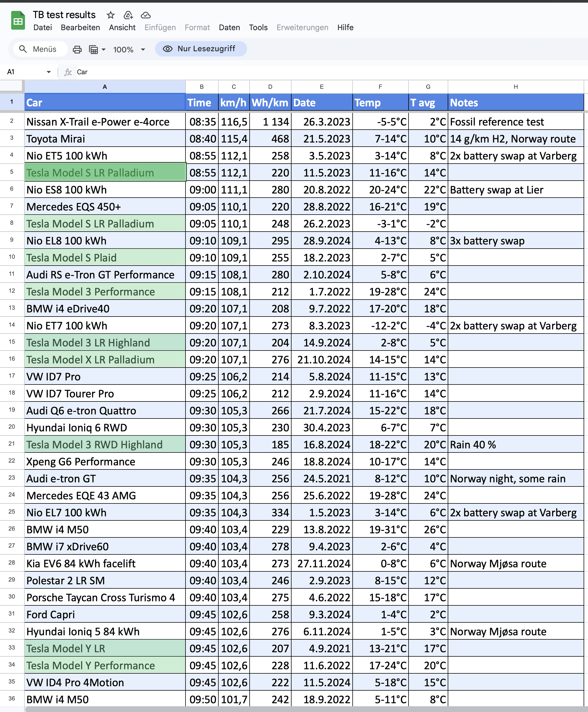Select cell Nio ES8 100 kWh
The image size is (588, 712).
pos(105,190)
